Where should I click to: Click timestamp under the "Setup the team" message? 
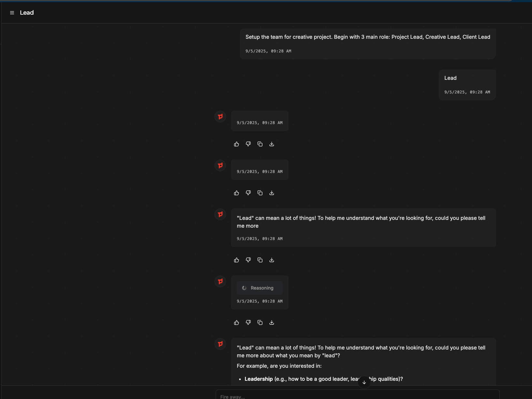point(268,51)
